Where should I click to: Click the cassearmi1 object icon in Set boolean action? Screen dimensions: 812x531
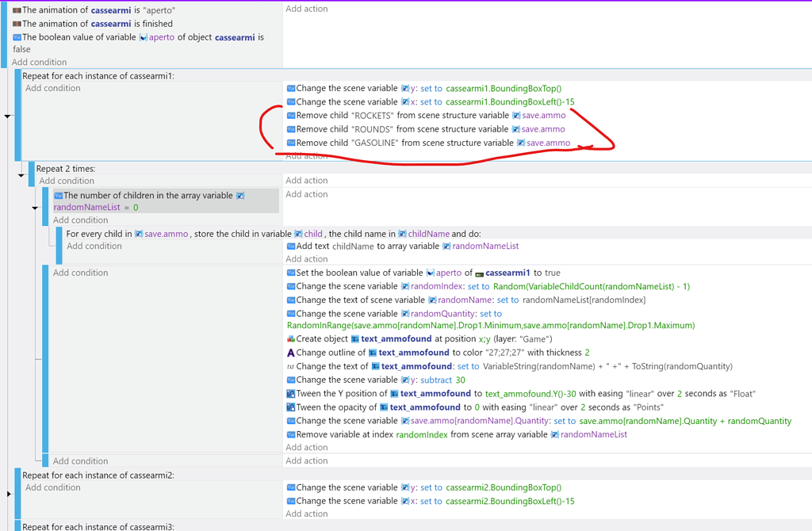(479, 273)
